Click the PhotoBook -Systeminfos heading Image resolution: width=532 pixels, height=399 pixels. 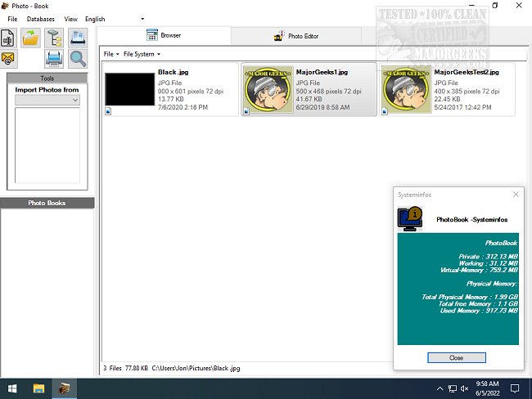[x=471, y=219]
